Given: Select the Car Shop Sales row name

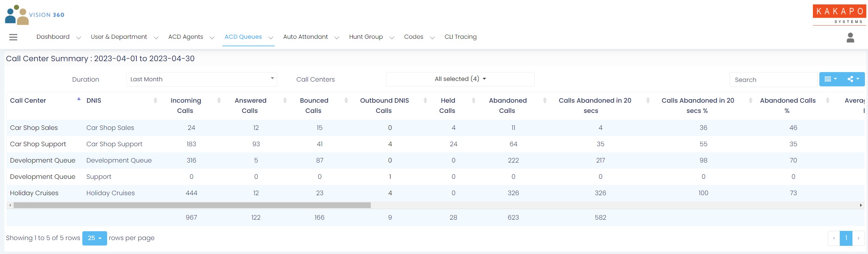Looking at the screenshot, I should click(34, 128).
